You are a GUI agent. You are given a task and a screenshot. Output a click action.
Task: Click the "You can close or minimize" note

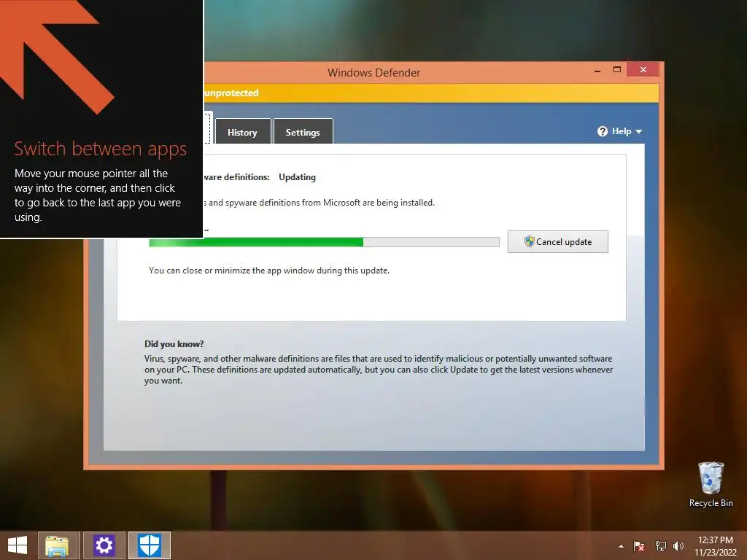point(269,271)
